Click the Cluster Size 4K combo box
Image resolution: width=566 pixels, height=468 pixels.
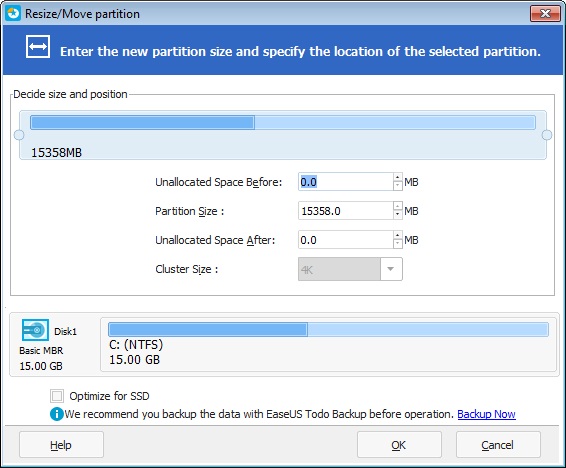(350, 269)
